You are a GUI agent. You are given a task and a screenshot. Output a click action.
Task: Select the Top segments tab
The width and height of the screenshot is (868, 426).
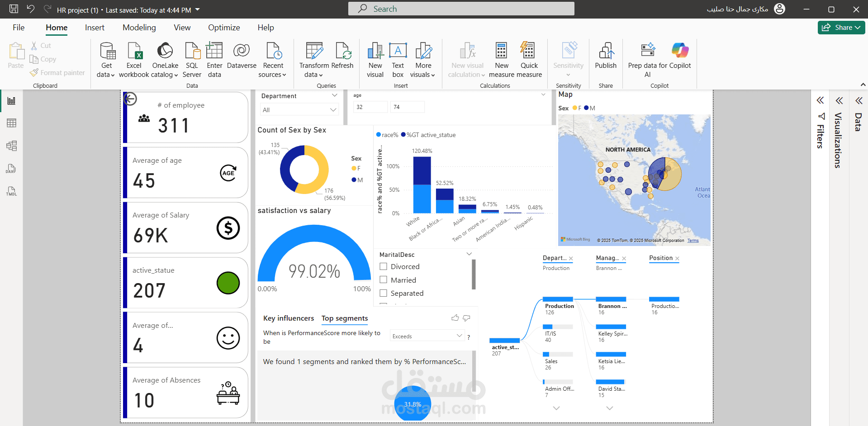coord(345,318)
